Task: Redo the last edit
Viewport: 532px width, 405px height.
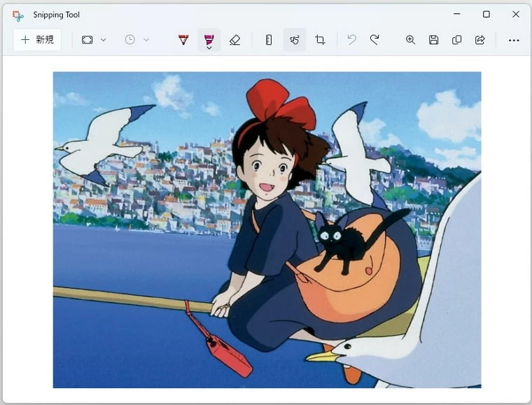Action: coord(374,40)
